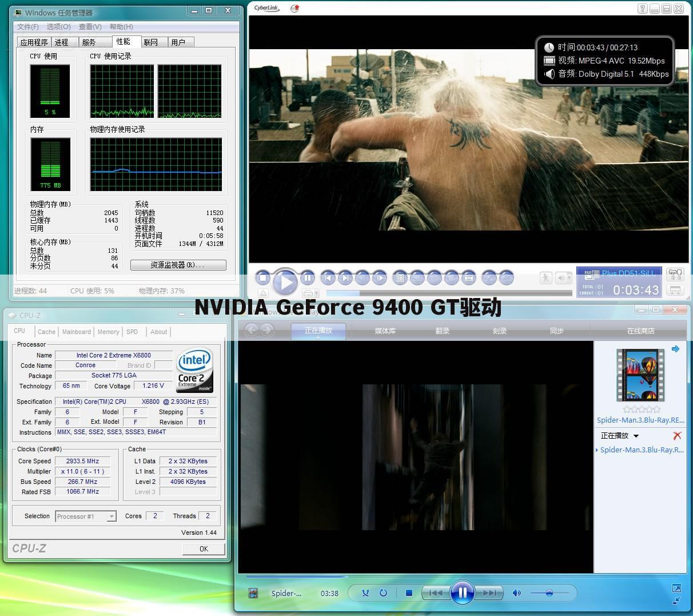This screenshot has height=616, width=693.
Task: Open 选项(O) menu in Task Manager
Action: 58,26
